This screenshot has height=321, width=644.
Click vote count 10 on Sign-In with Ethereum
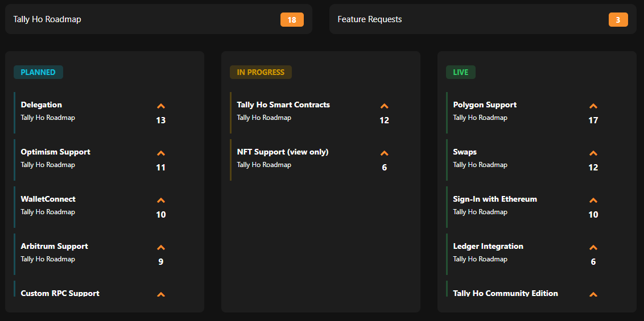(x=593, y=215)
